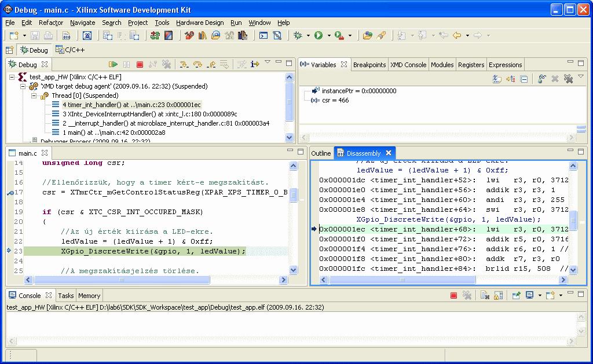This screenshot has height=364, width=593.
Task: Open the Run launch dropdown arrow
Action: click(329, 35)
